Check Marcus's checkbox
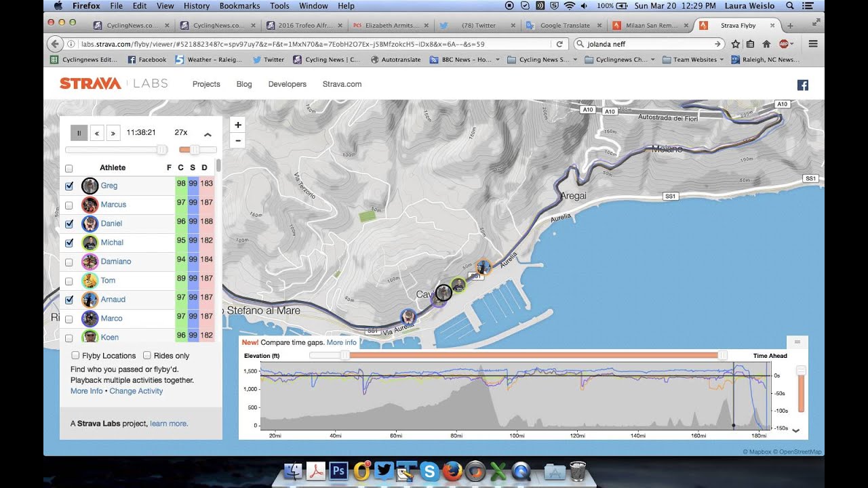The width and height of the screenshot is (868, 488). point(68,205)
